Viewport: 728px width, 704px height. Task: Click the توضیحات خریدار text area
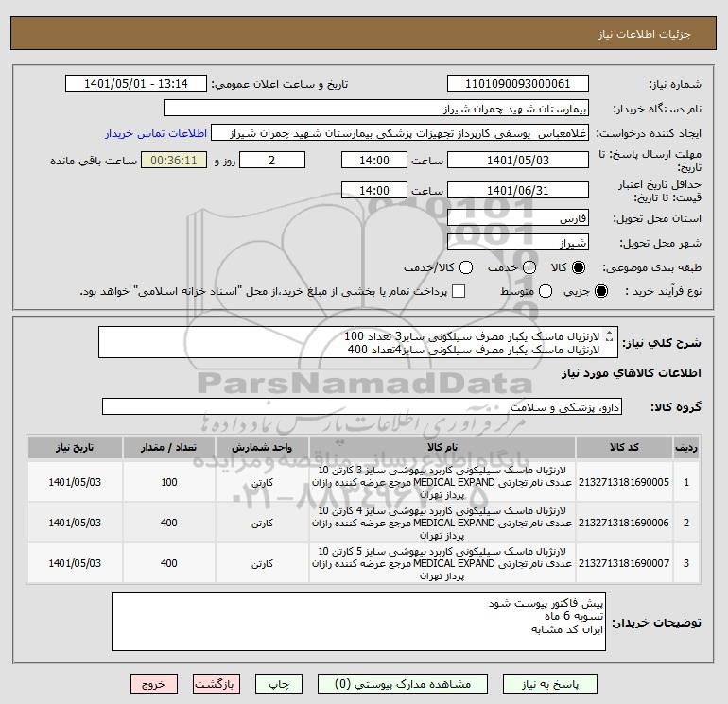pos(358,622)
